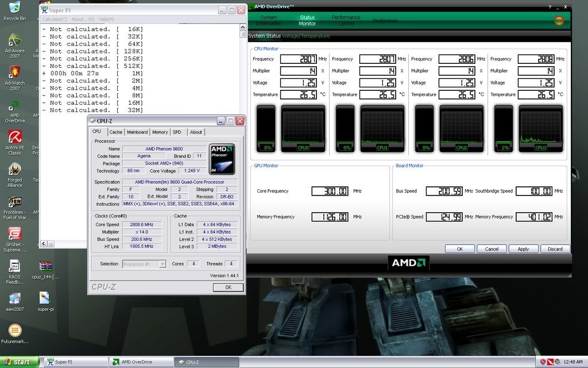This screenshot has width=588, height=368.
Task: Click the CPU-Z taskbar button
Action: pos(207,362)
